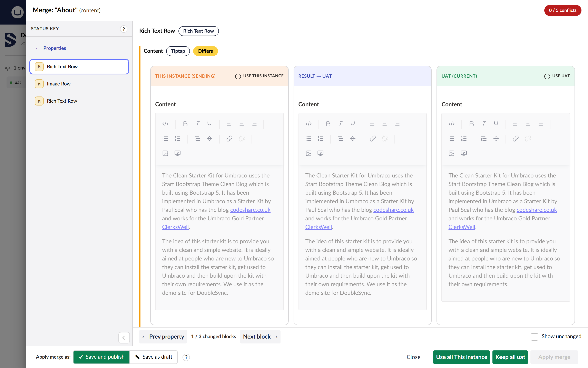Go back to Properties list
Viewport: 588px width, 368px height.
click(51, 48)
